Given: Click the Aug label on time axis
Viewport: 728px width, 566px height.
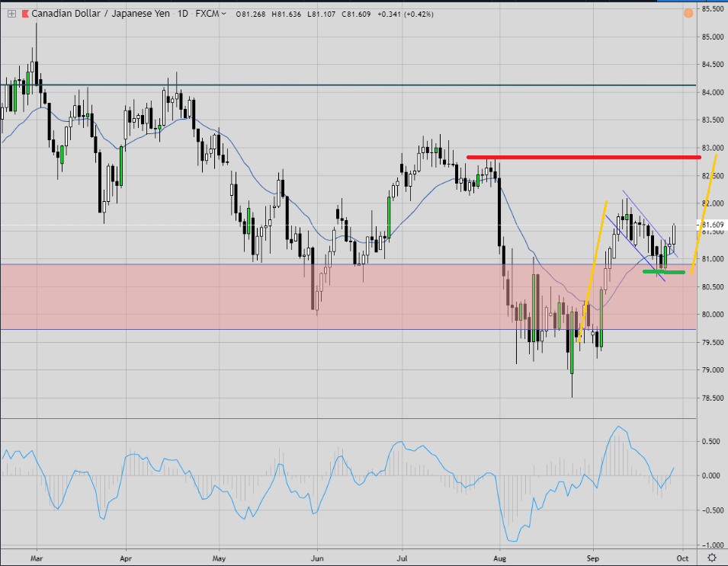Looking at the screenshot, I should (499, 558).
